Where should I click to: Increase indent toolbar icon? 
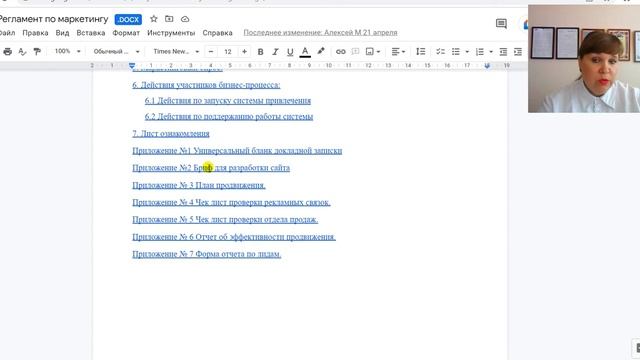(x=518, y=51)
